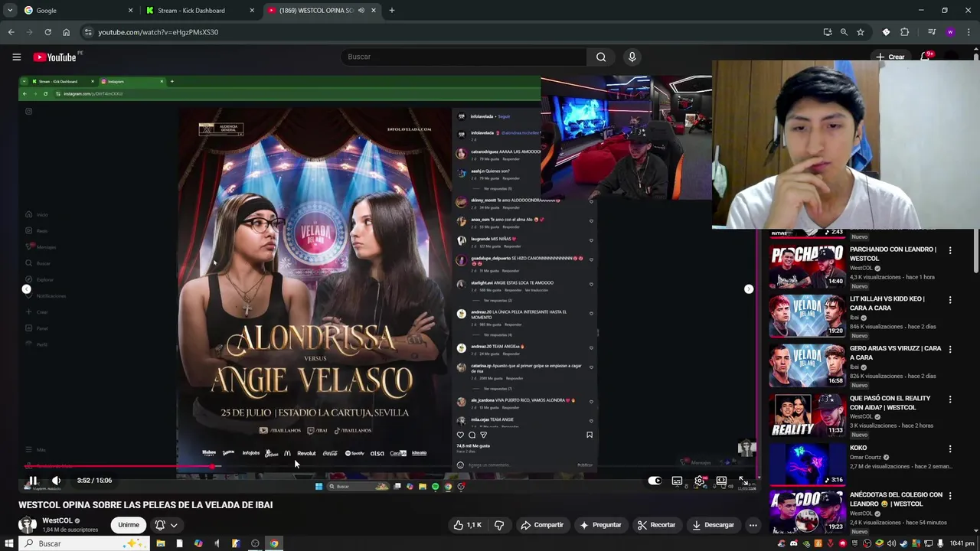Open the Chrome extensions puzzle icon

pyautogui.click(x=904, y=32)
